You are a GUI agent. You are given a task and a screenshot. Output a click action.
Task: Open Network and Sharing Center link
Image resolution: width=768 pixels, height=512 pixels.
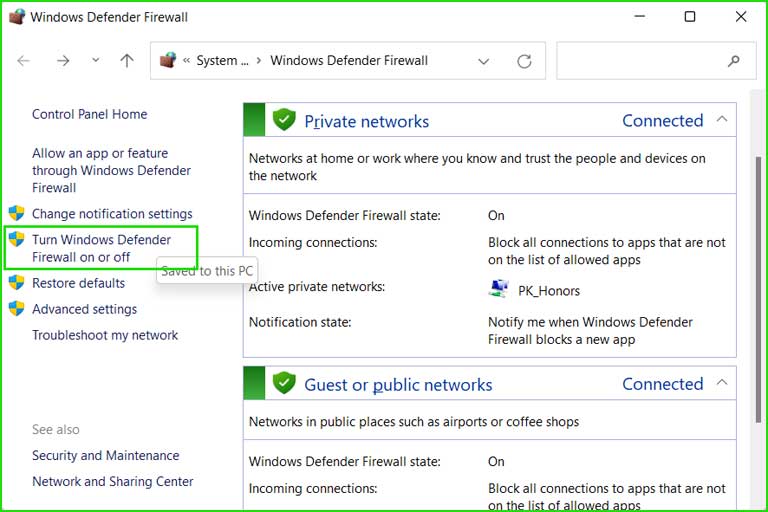(113, 482)
